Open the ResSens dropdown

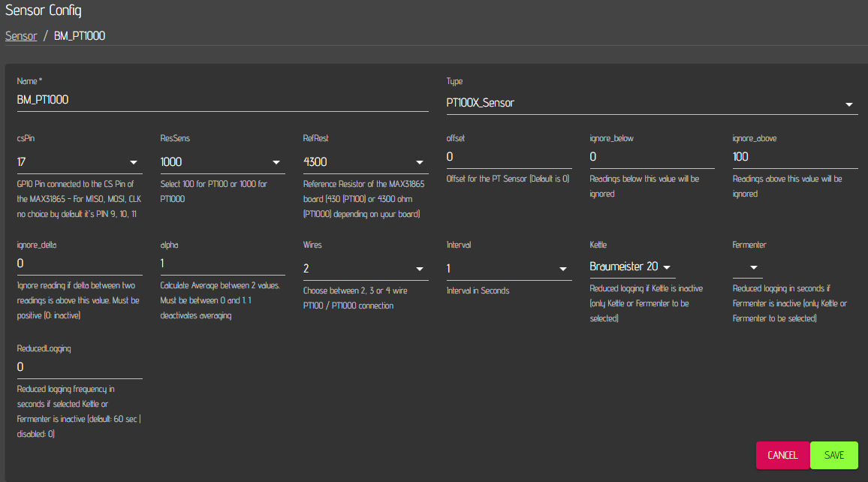tap(222, 162)
